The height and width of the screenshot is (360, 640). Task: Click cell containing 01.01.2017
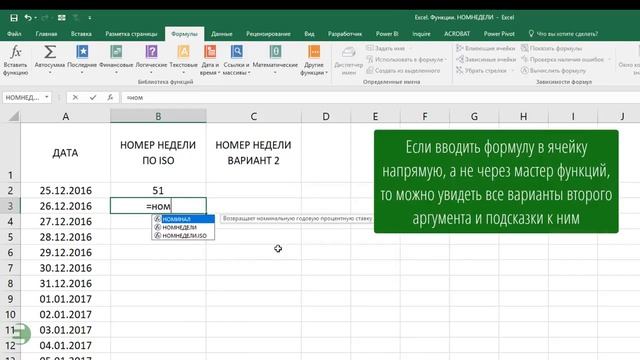(65, 299)
